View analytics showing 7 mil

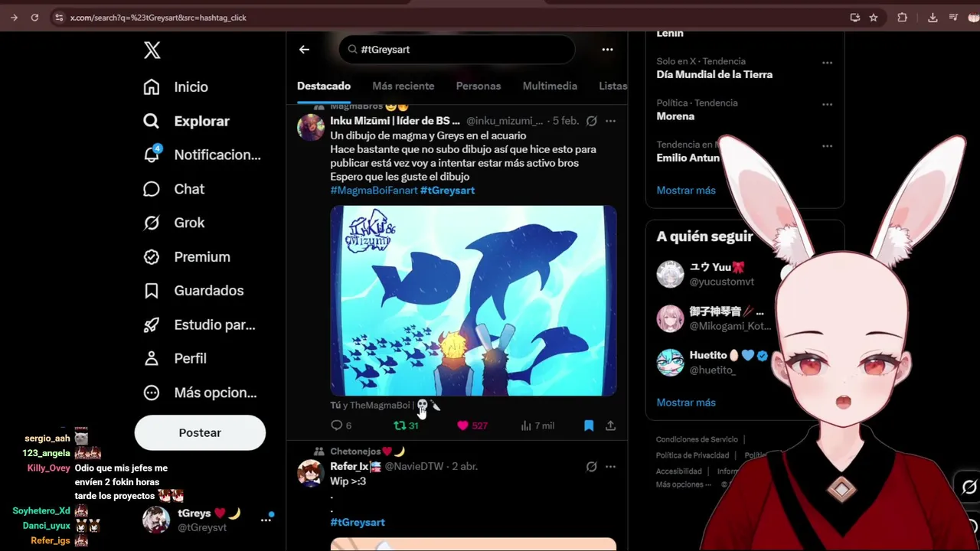click(537, 425)
